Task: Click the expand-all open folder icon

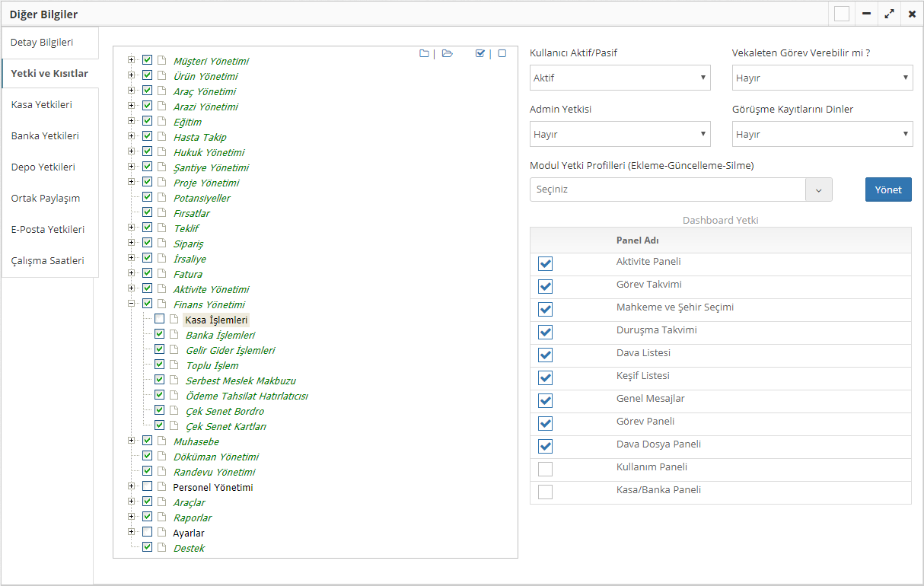Action: [448, 53]
